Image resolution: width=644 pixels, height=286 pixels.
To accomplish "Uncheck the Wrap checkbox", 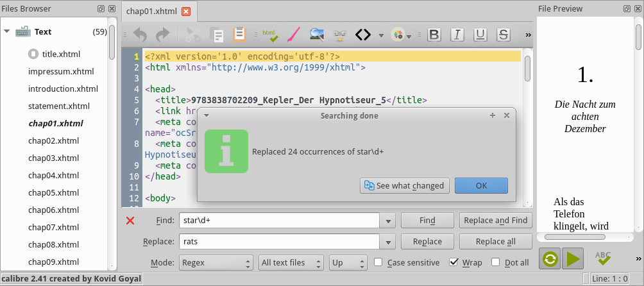I will [454, 262].
